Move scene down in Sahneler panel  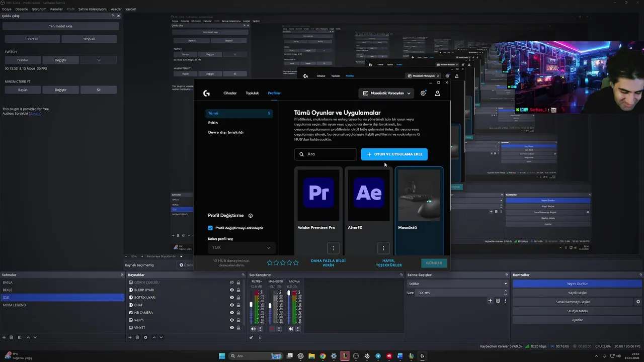[x=35, y=337]
